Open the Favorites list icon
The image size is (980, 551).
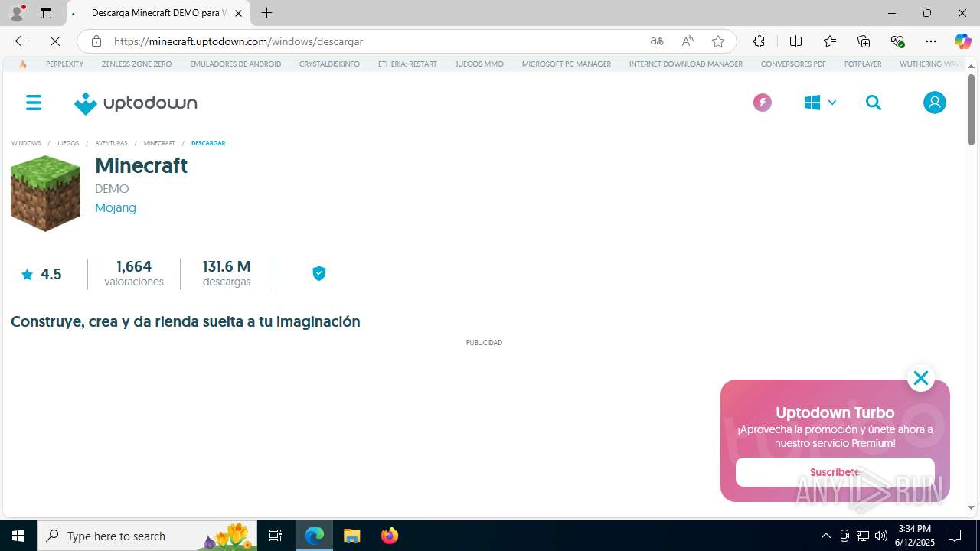[830, 41]
